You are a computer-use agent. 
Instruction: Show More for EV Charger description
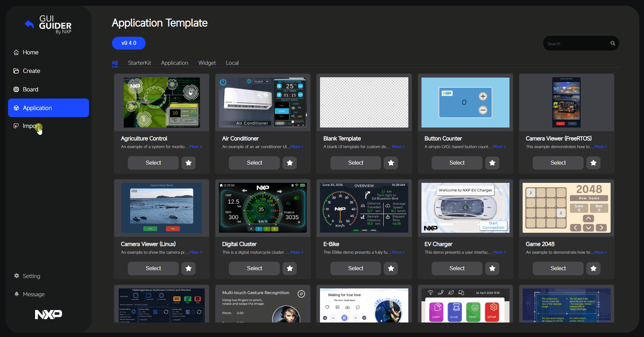[x=499, y=252]
